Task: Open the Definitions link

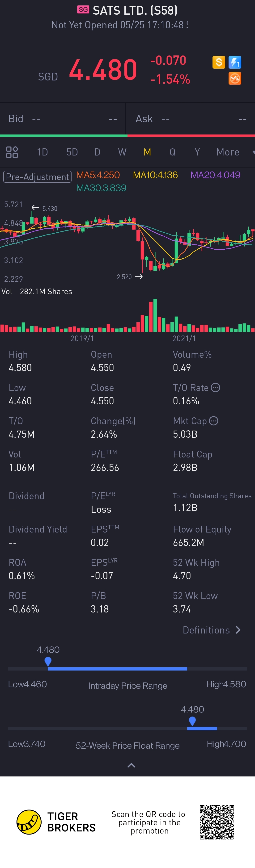Action: 206,630
